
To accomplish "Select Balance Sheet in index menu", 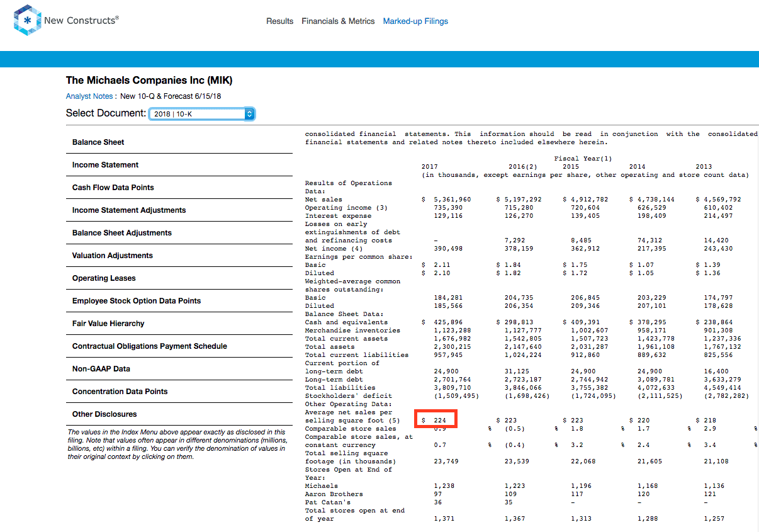I will pyautogui.click(x=179, y=142).
